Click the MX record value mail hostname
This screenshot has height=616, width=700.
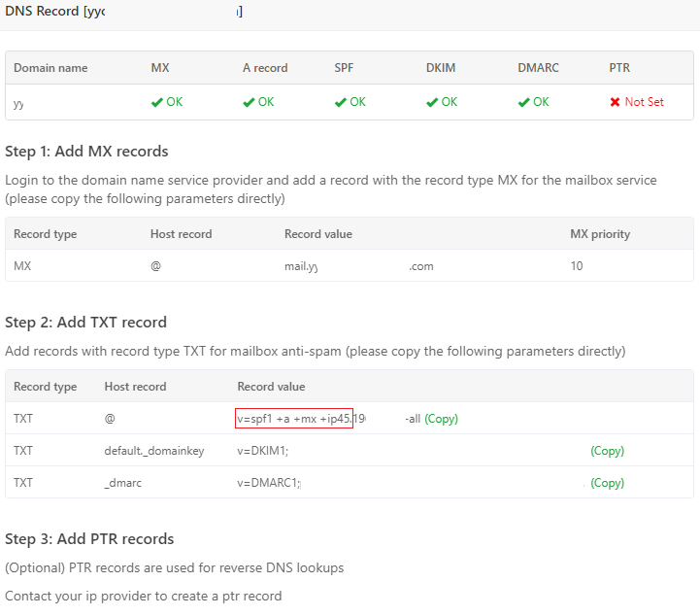pos(301,266)
